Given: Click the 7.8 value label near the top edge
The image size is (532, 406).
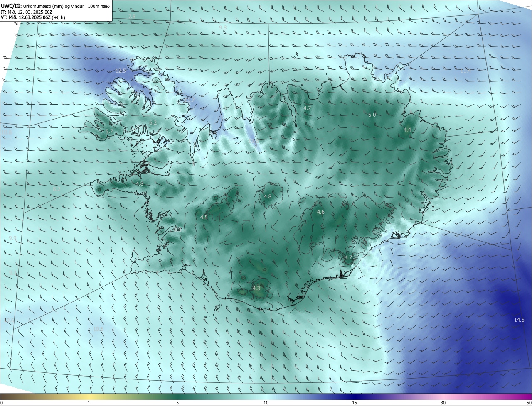Looking at the screenshot, I should (132, 16).
